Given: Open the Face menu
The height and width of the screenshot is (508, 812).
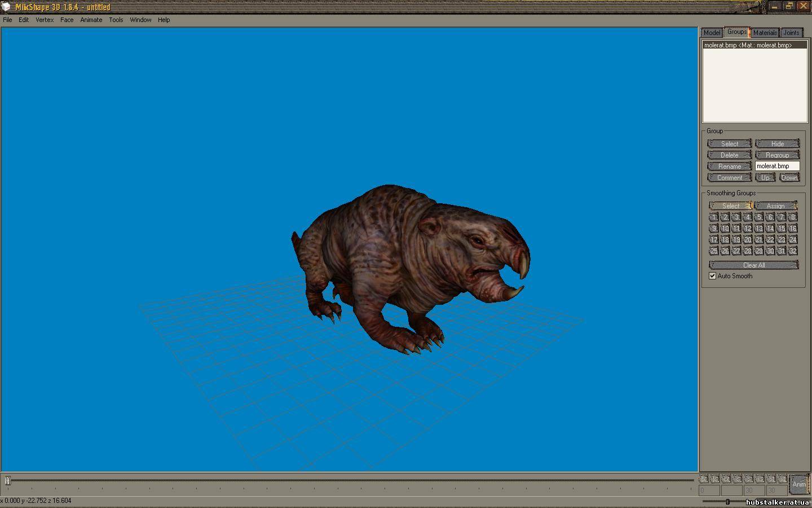Looking at the screenshot, I should (x=67, y=20).
